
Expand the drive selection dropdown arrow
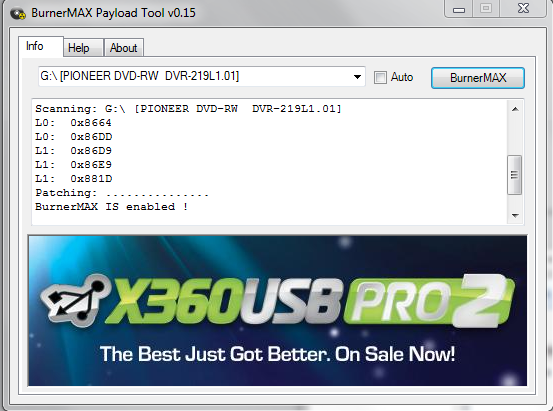point(357,77)
